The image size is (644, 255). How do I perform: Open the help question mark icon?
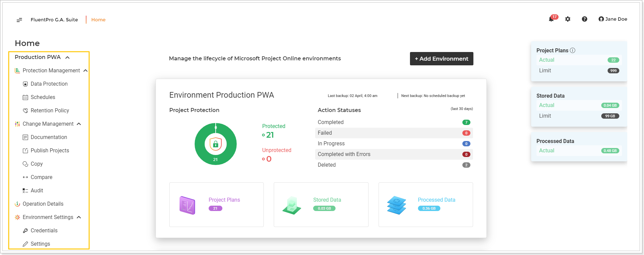click(x=584, y=19)
